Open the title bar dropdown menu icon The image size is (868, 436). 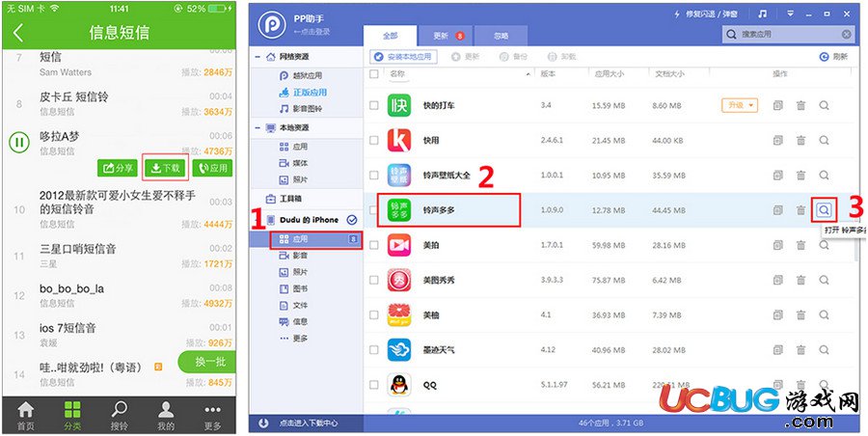pyautogui.click(x=791, y=14)
